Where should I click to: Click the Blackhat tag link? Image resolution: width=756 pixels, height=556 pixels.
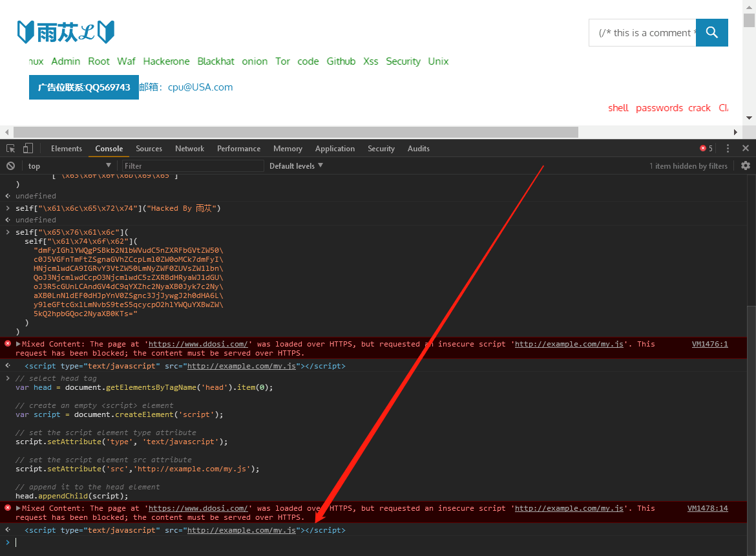[216, 61]
